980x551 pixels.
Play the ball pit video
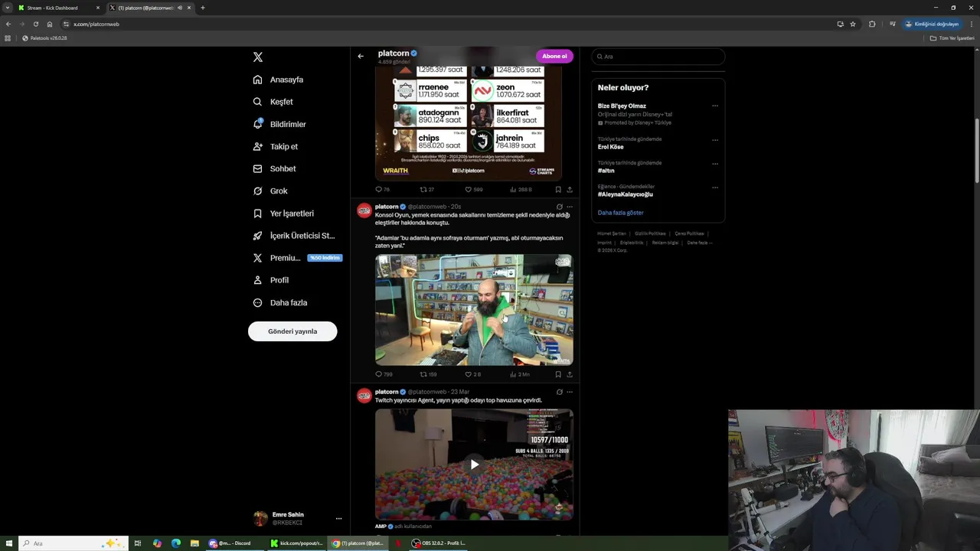point(474,465)
